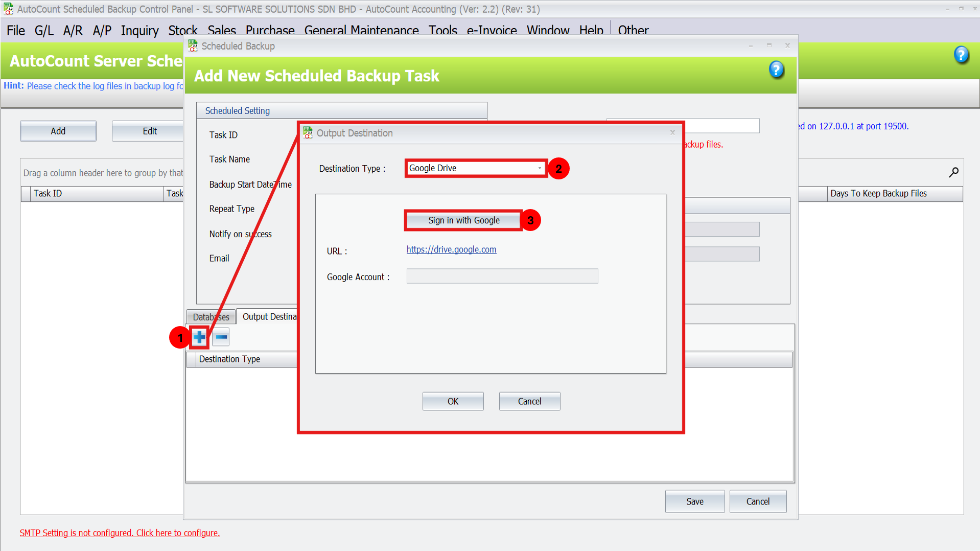
Task: Cancel the Output Destination dialog
Action: [x=529, y=401]
